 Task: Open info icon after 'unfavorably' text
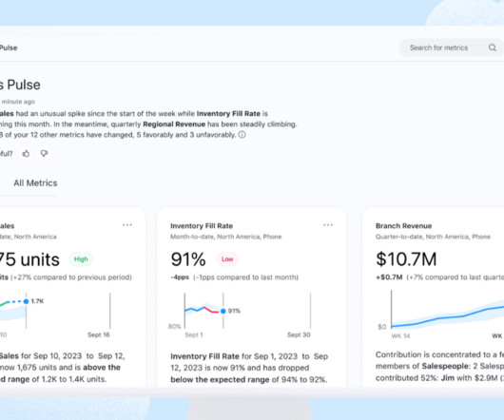[x=242, y=135]
